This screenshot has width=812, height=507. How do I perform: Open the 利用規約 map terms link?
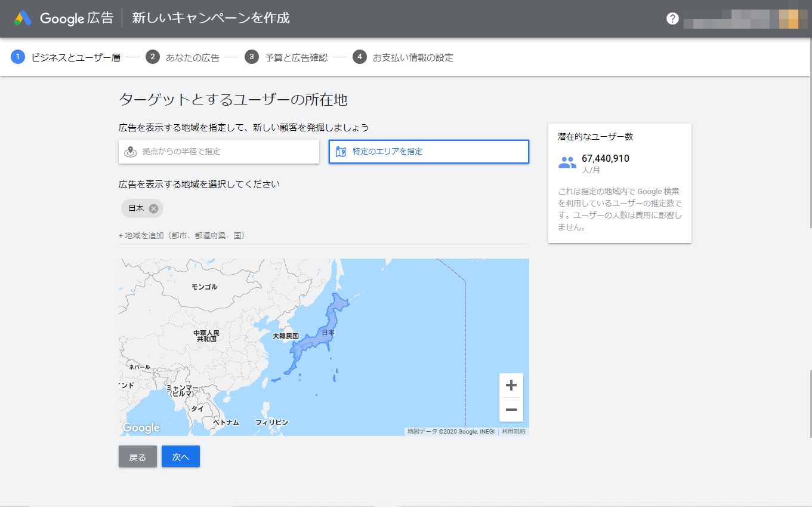513,431
